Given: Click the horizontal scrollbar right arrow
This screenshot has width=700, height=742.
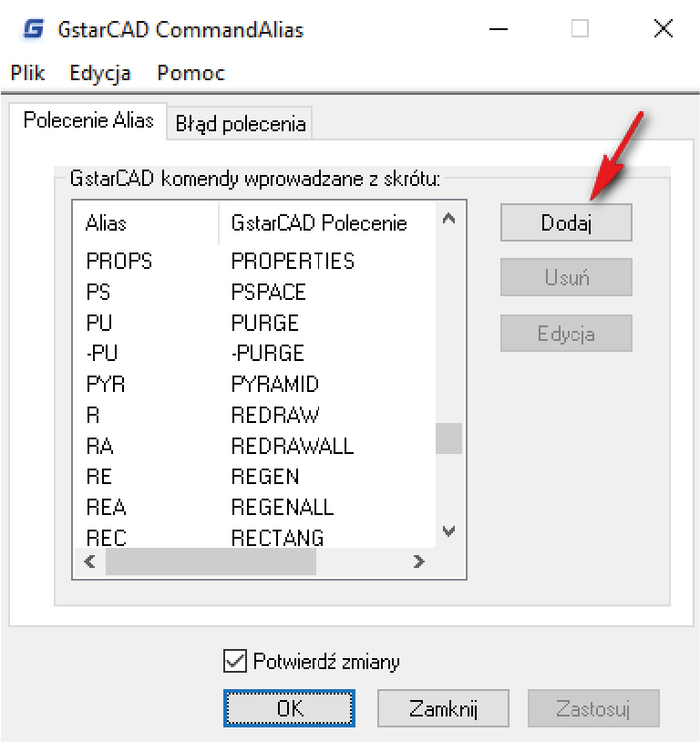Looking at the screenshot, I should (418, 562).
